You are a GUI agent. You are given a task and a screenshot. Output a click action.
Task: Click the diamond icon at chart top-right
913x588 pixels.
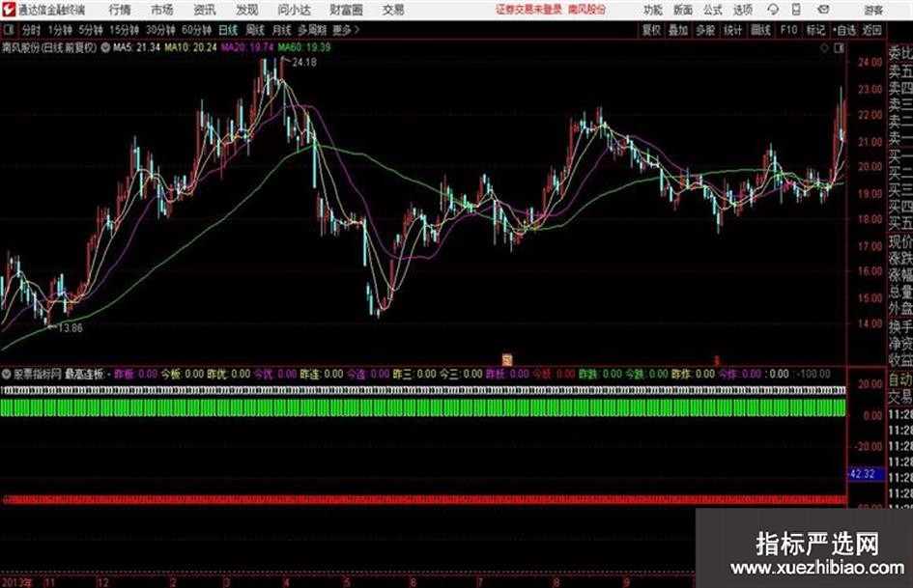tap(824, 48)
